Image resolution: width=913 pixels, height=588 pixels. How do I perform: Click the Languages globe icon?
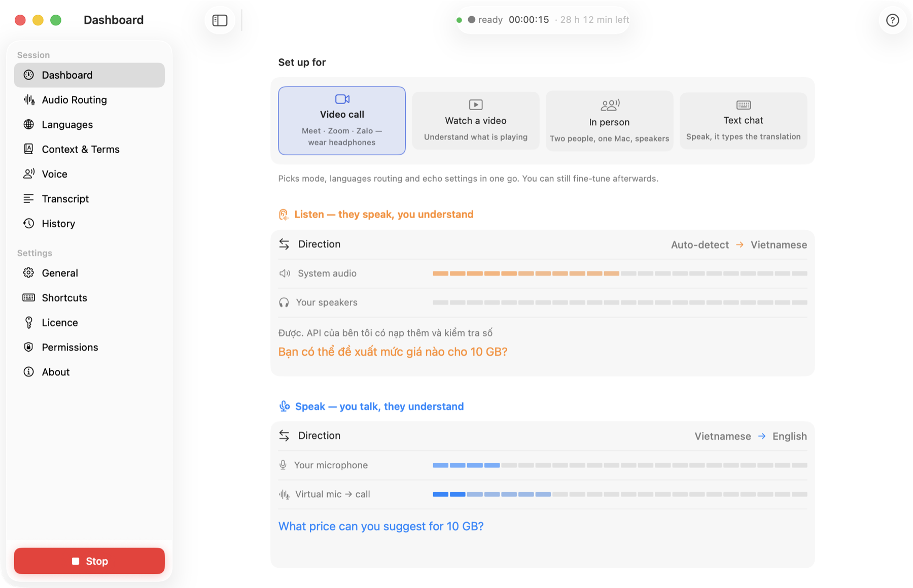click(29, 125)
